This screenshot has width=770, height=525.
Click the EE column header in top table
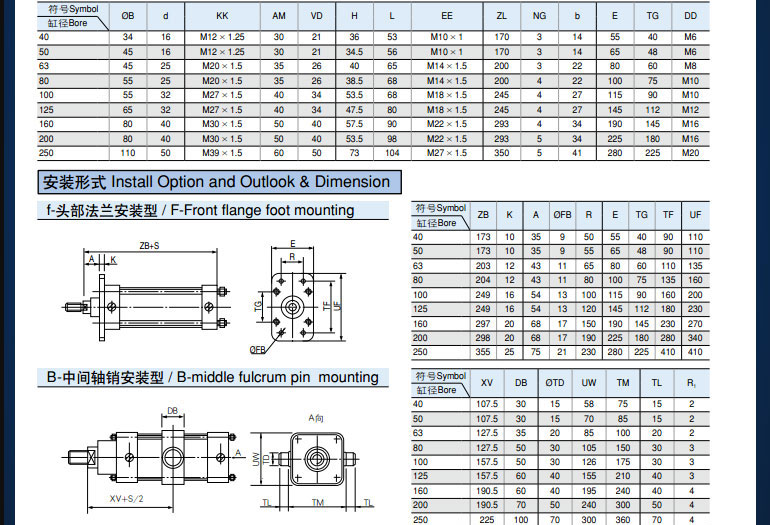pyautogui.click(x=446, y=15)
